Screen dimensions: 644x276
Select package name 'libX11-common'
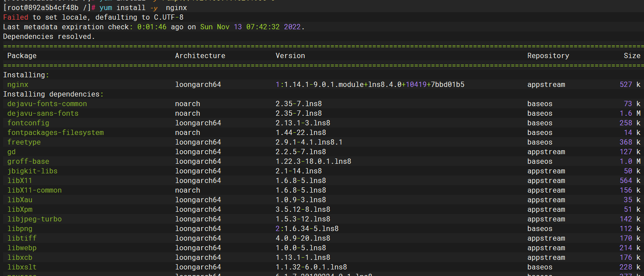[35, 190]
